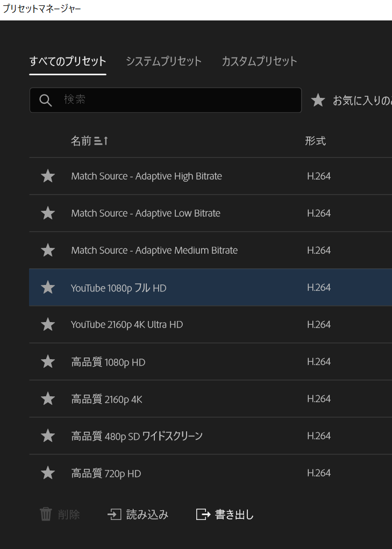Screen dimensions: 392x549
Task: Toggle star for Match Source Adaptive High Bitrate
Action: pos(48,176)
